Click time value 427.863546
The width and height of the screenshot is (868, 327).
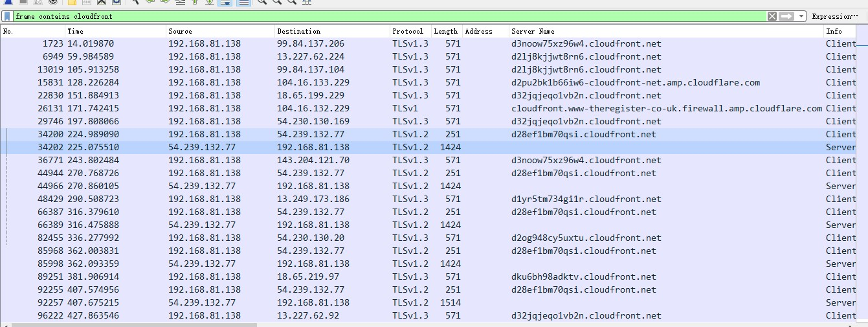pos(93,316)
